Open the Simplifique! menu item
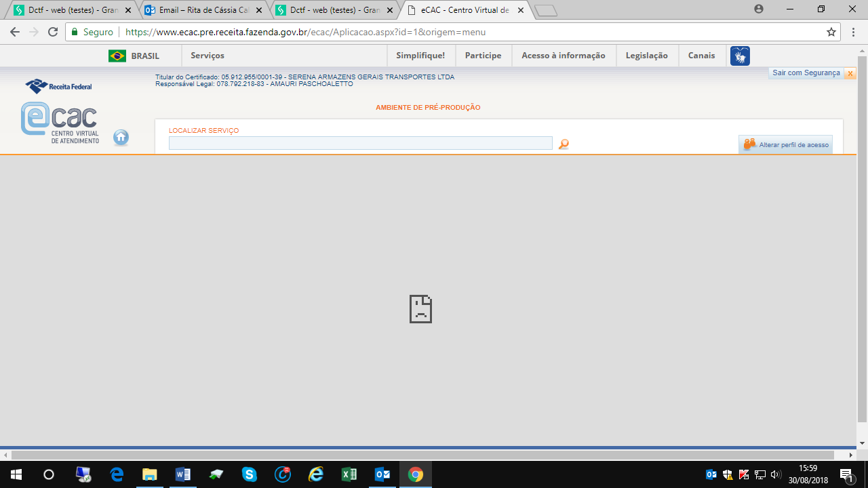The height and width of the screenshot is (488, 868). (x=420, y=56)
